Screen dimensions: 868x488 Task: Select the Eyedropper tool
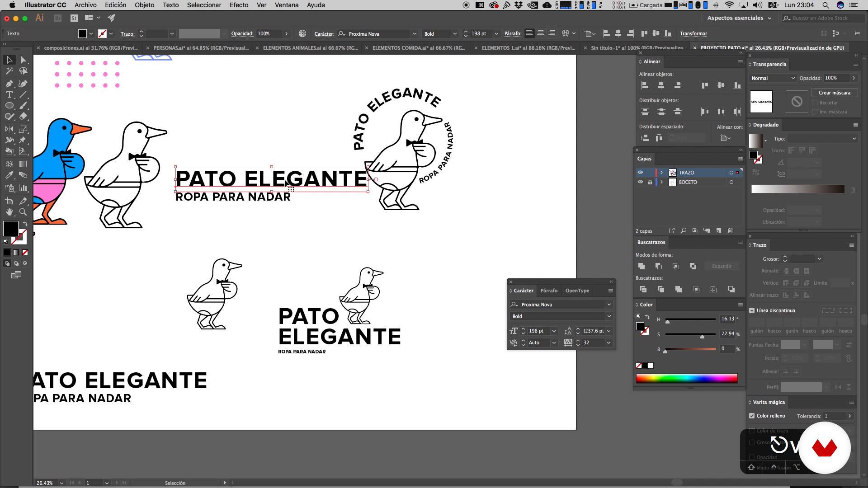tap(9, 175)
